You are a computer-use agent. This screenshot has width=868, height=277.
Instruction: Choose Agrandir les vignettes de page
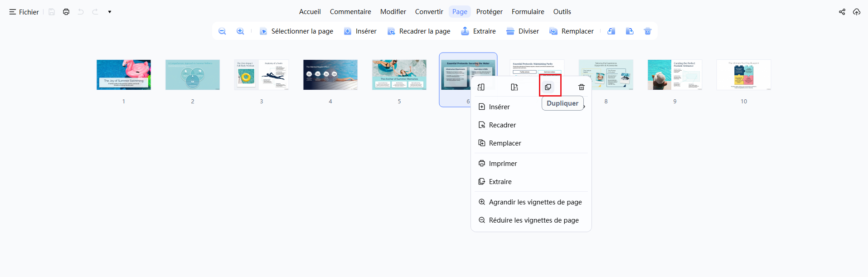(x=531, y=202)
